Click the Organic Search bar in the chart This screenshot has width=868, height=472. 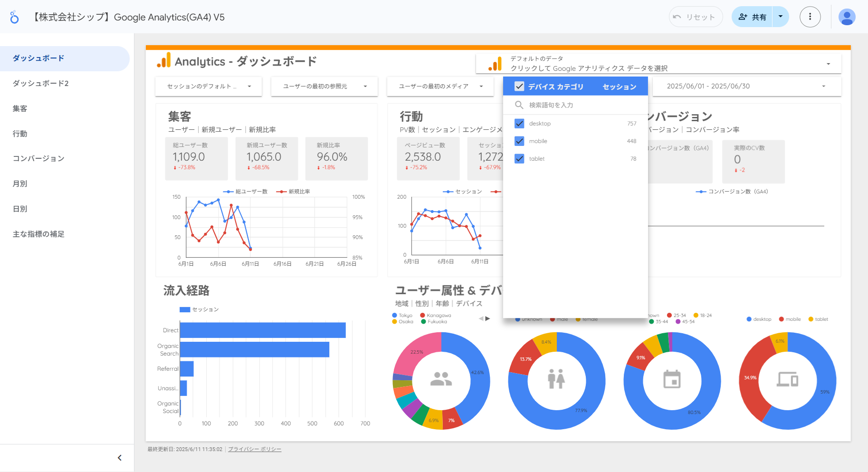(x=255, y=350)
